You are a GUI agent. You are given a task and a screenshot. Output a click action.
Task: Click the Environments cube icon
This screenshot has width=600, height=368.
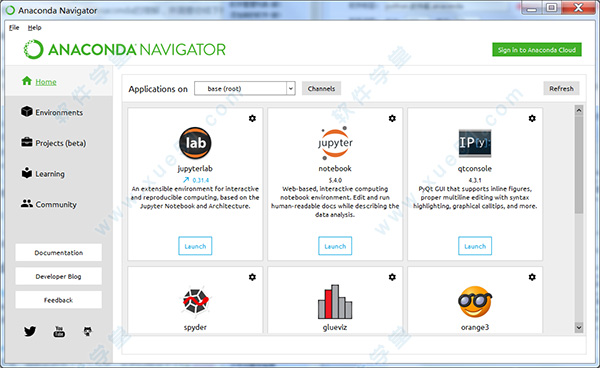click(27, 112)
